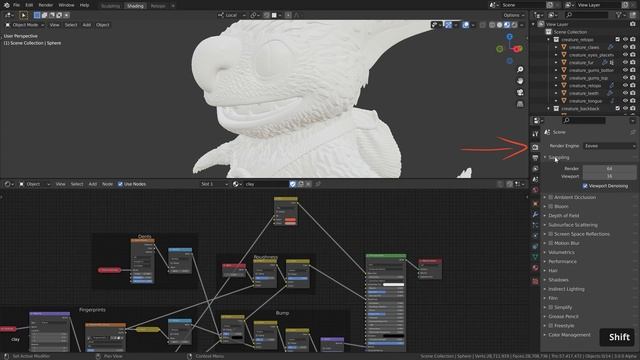Screen dimensions: 640x360
Task: Click the Z axis on navigation gizmo
Action: [x=509, y=37]
